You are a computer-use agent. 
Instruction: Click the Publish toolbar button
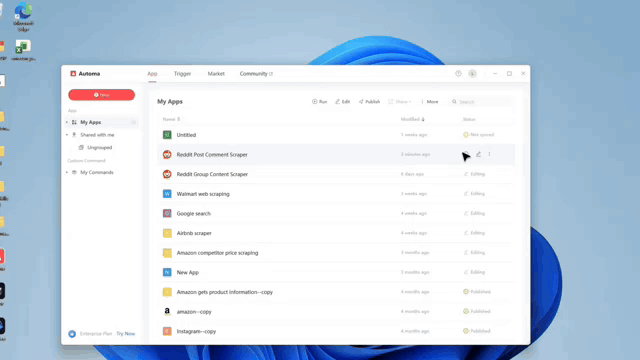[x=369, y=102]
